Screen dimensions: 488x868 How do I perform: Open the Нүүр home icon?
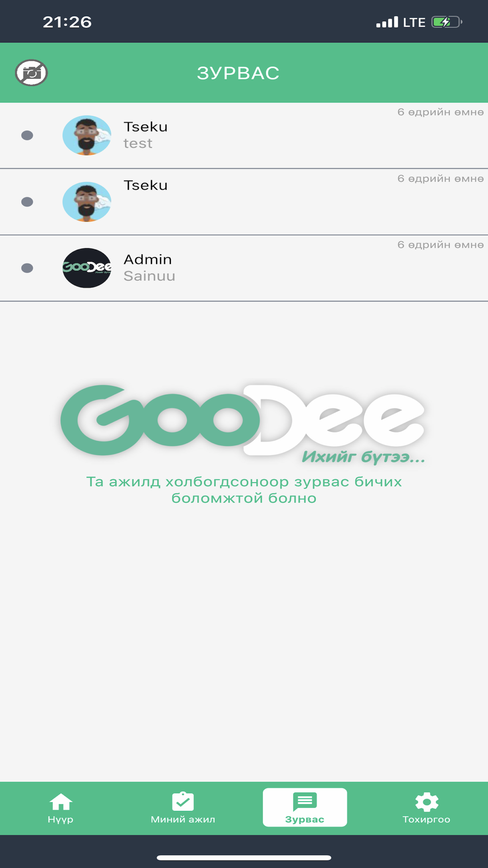tap(61, 802)
